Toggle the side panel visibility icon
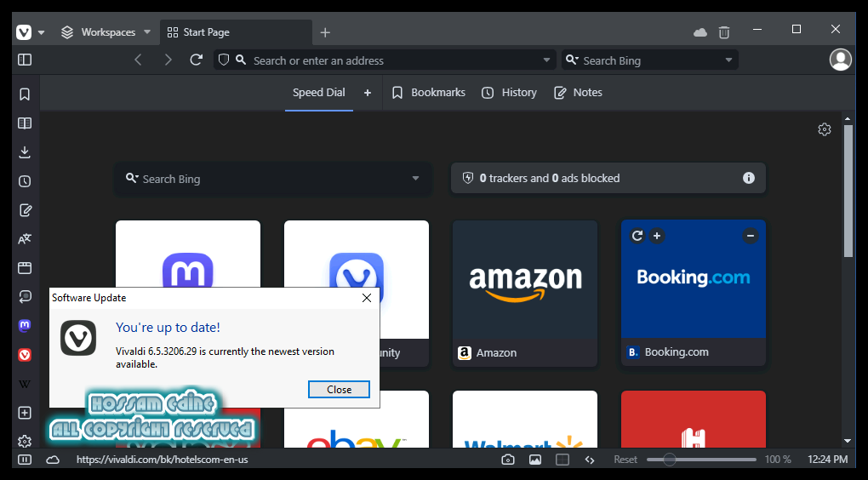 click(25, 60)
